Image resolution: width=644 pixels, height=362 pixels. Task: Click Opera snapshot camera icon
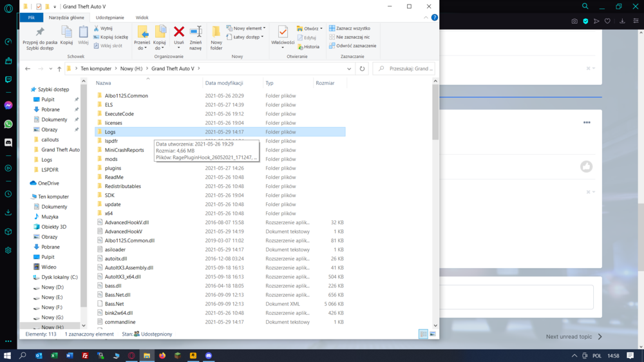[574, 21]
